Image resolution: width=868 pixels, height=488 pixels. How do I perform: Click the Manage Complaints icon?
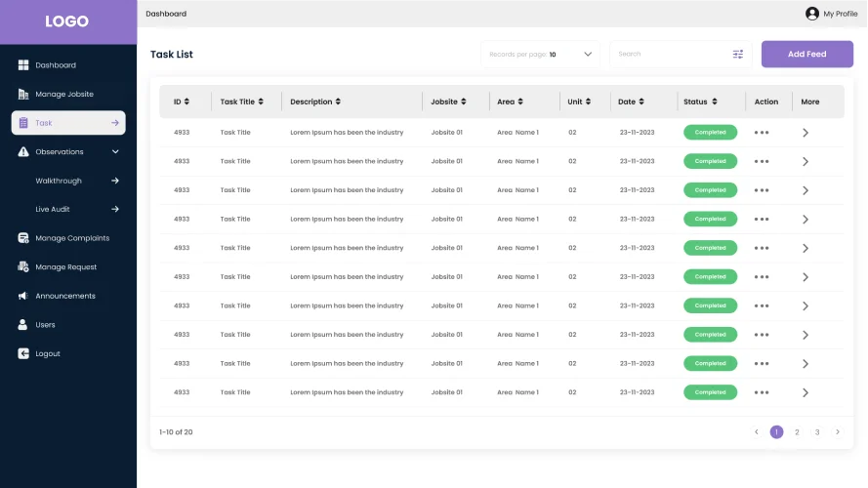coord(23,238)
